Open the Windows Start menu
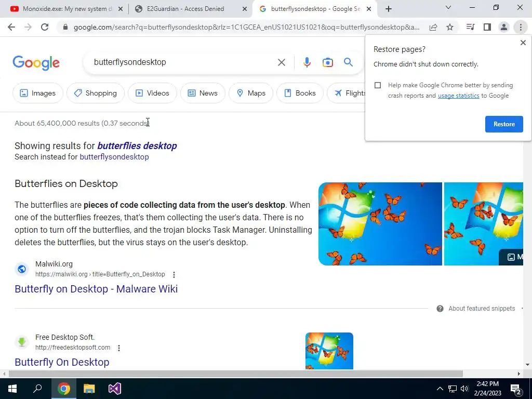The image size is (532, 399). [12, 389]
